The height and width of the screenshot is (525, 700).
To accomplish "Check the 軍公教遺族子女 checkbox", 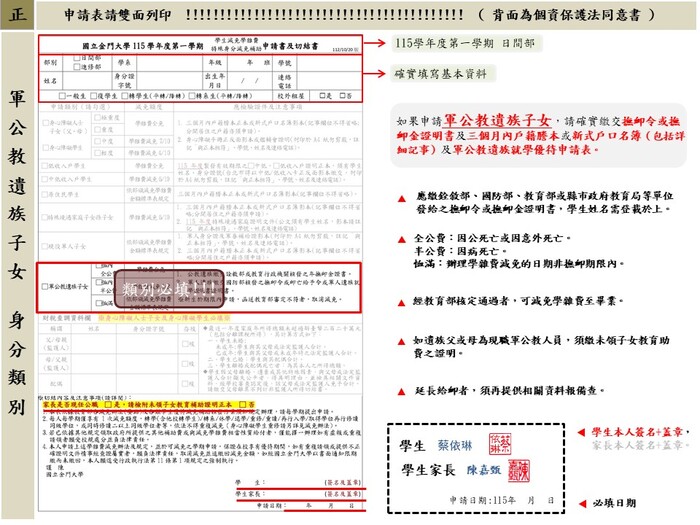I will [x=44, y=287].
